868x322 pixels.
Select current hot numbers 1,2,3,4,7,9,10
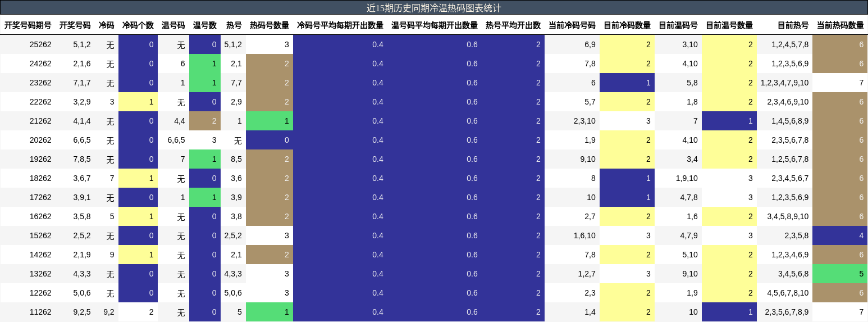pyautogui.click(x=785, y=83)
